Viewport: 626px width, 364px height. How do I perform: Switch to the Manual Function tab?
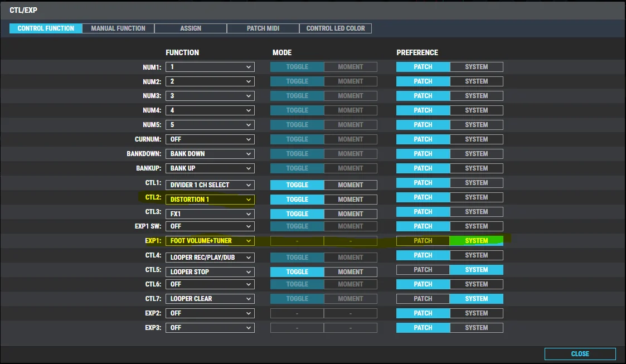pos(118,28)
